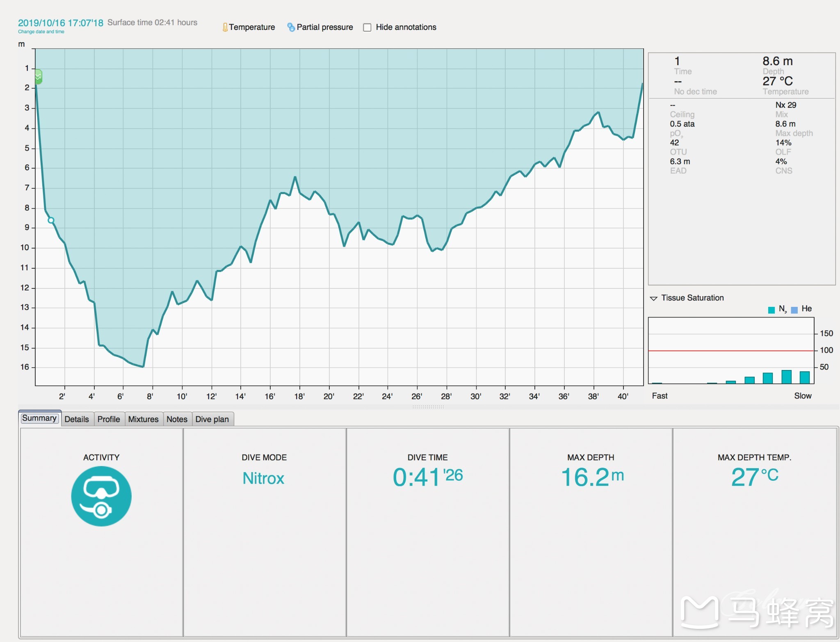The width and height of the screenshot is (840, 642).
Task: Click the green tank marker at dive start
Action: tap(38, 77)
